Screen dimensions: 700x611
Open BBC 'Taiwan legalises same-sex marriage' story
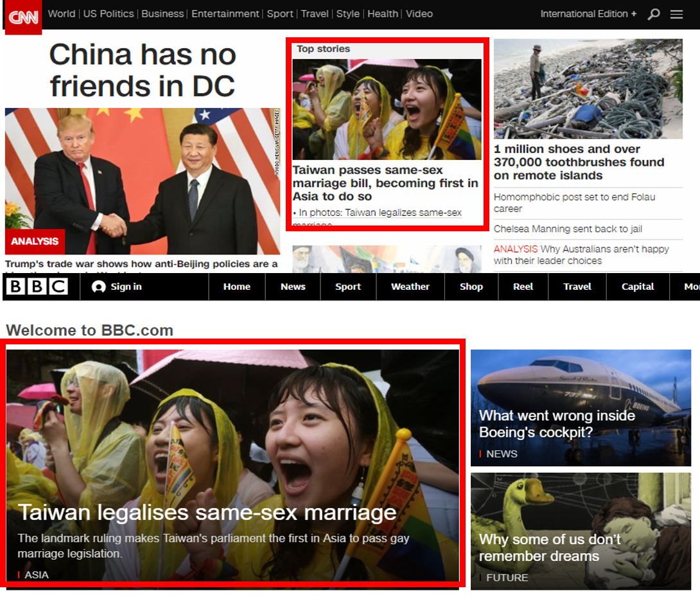point(207,512)
